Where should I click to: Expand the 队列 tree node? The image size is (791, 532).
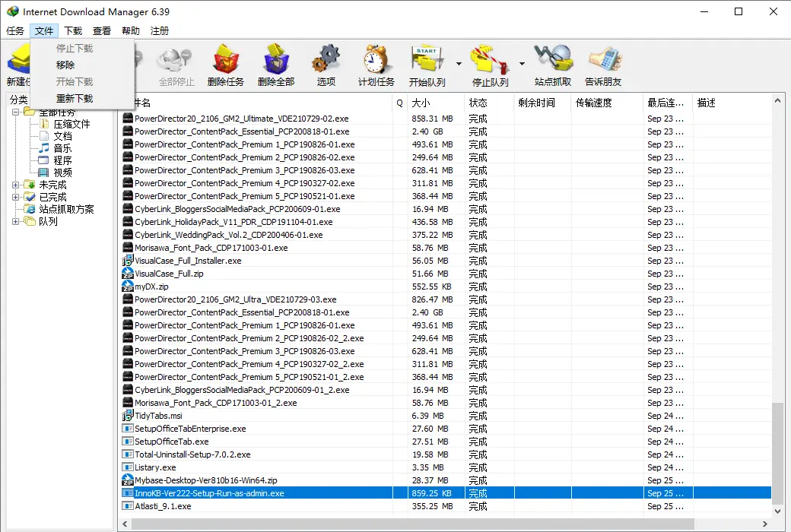[16, 221]
